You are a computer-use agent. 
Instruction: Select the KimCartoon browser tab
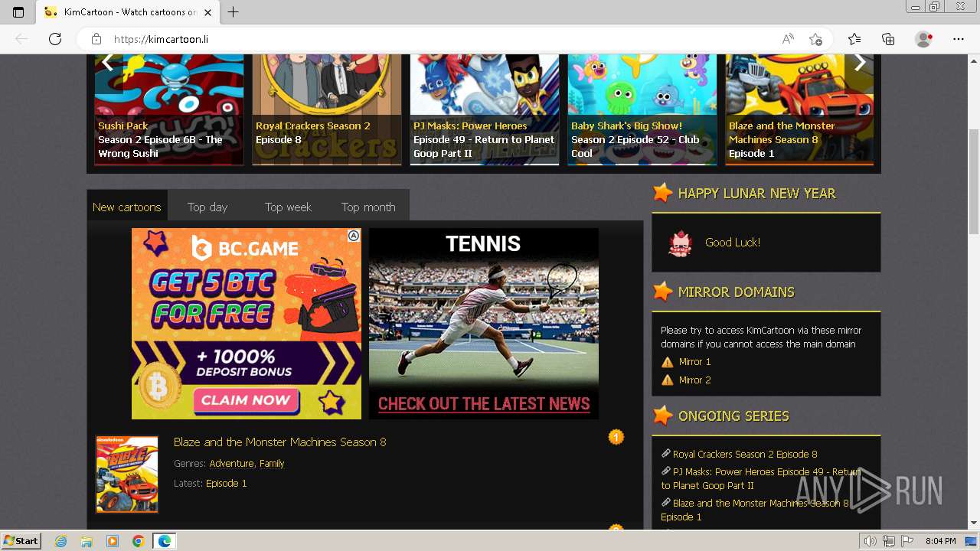[129, 12]
